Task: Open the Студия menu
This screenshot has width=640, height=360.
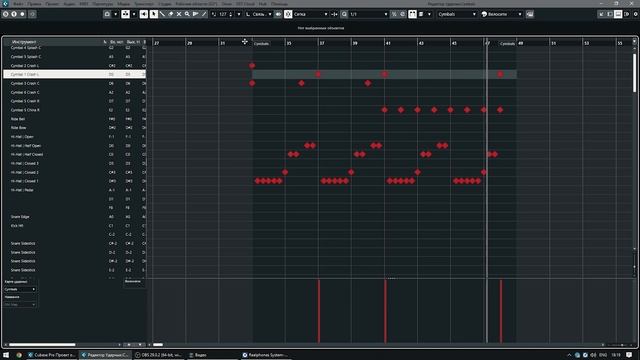Action: [x=164, y=4]
